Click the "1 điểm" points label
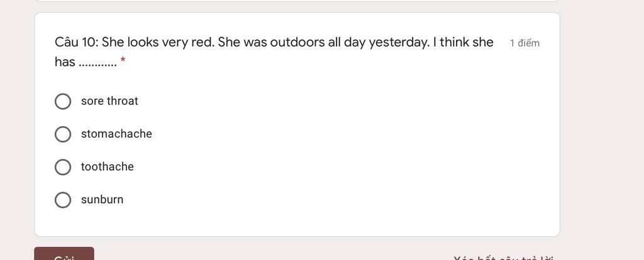The height and width of the screenshot is (260, 644). click(x=525, y=43)
